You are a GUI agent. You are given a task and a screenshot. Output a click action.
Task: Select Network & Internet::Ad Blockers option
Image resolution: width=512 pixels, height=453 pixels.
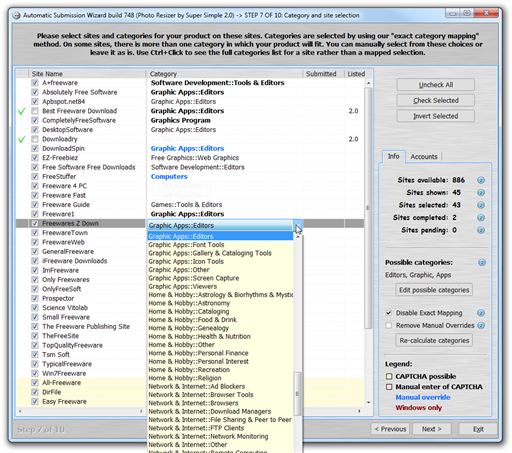point(220,386)
